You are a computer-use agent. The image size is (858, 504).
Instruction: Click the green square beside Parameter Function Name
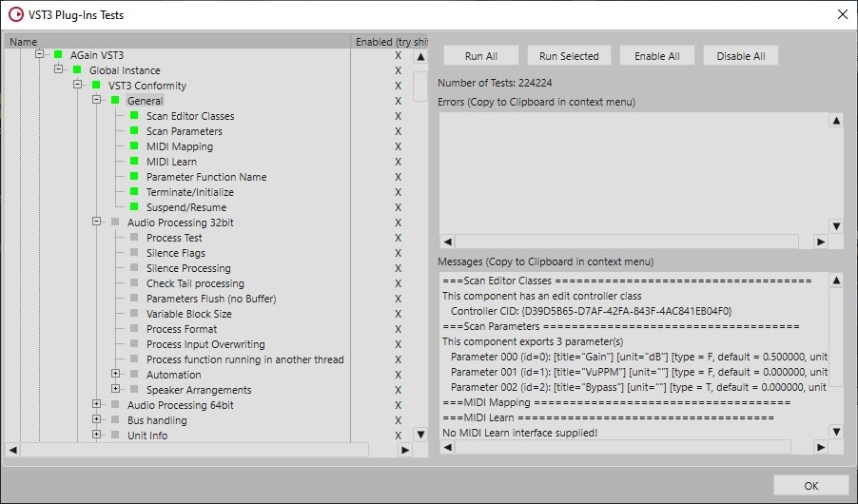coord(134,176)
